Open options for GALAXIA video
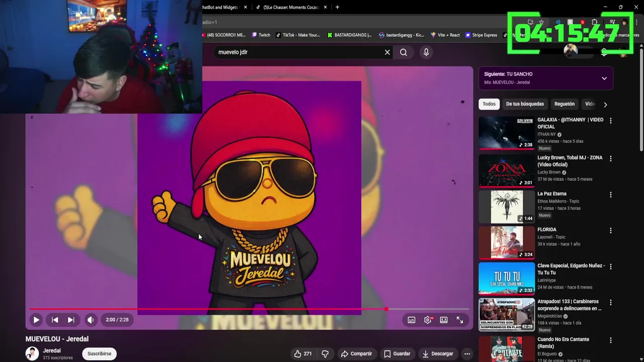Viewport: 644px width, 362px height. pos(610,121)
